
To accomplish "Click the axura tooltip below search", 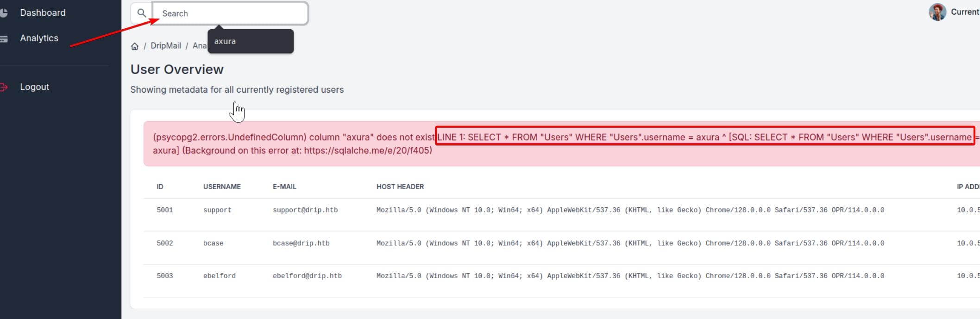I will [x=251, y=42].
